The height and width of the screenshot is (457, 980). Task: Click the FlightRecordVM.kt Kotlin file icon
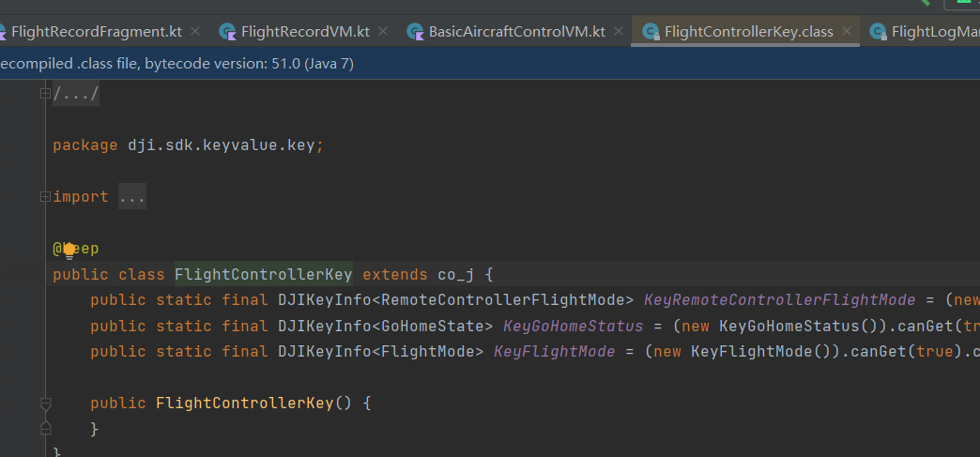[x=227, y=31]
